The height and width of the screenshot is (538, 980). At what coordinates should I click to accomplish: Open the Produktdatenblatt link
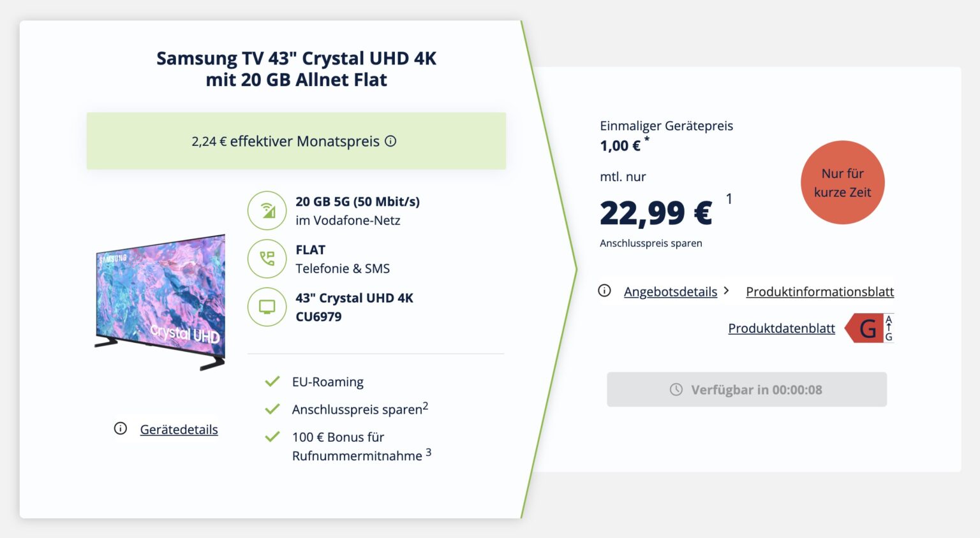tap(782, 328)
